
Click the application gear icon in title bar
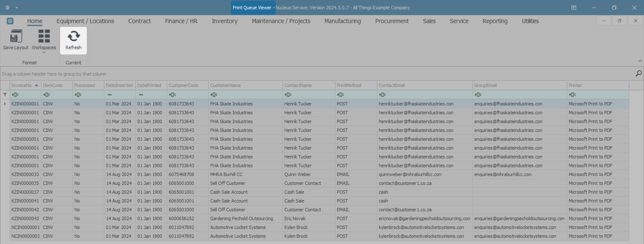(7, 7)
